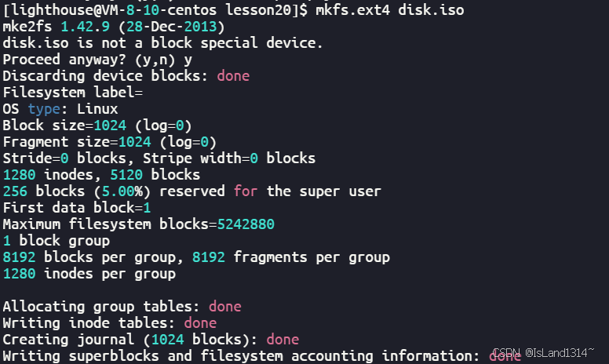Click '8192 fragments per group' text
Viewport: 609px width, 364px height.
click(291, 257)
